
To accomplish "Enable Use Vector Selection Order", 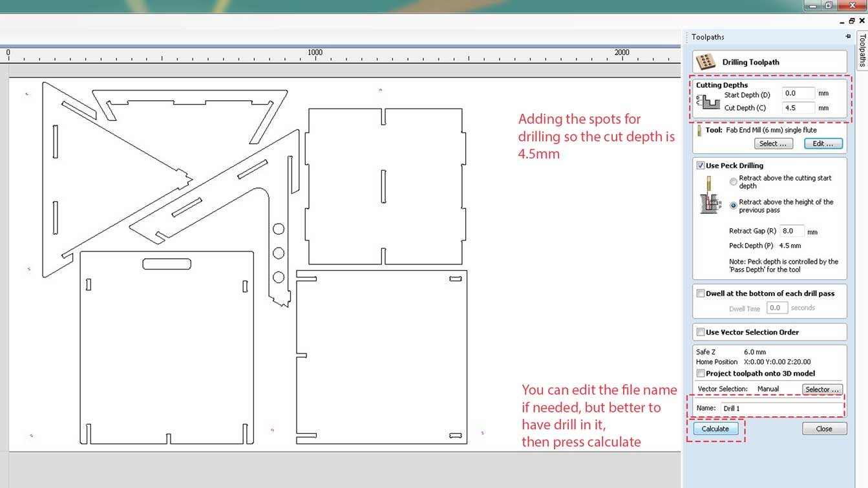I will coord(701,332).
